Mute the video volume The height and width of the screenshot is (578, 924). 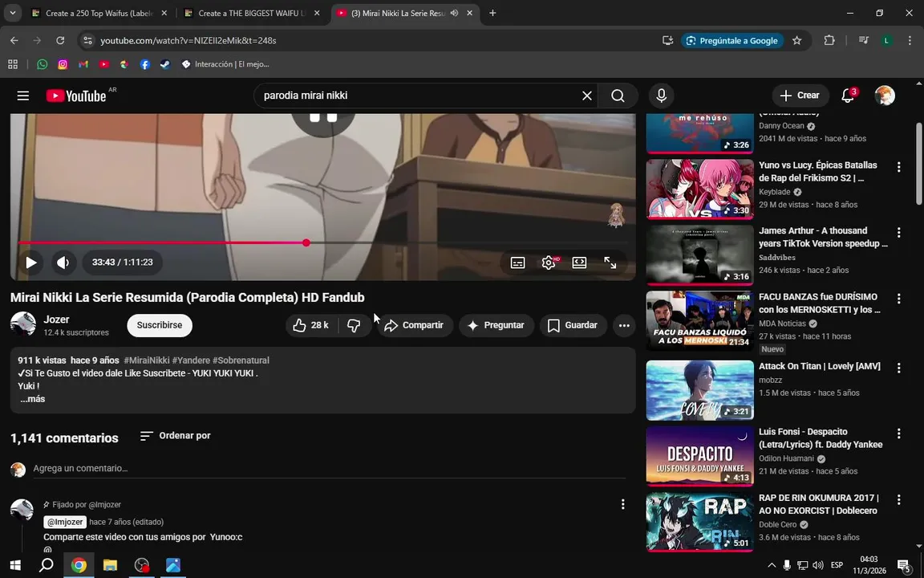click(63, 263)
